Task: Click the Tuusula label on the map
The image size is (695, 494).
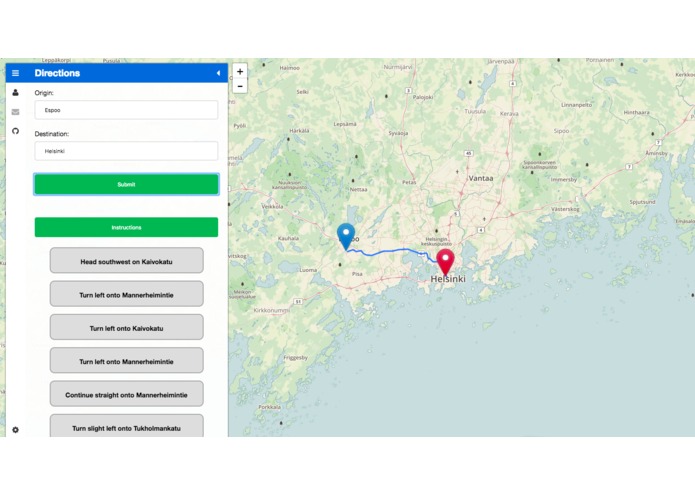Action: (x=475, y=111)
